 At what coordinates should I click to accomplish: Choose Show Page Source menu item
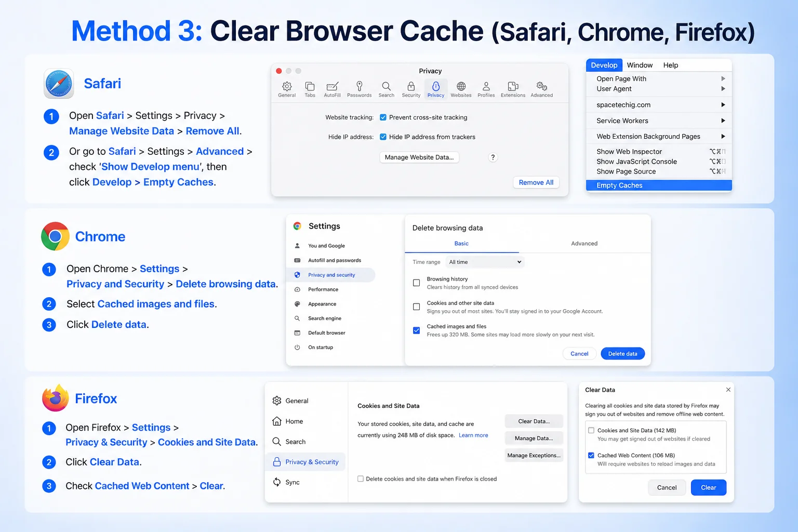coord(659,171)
